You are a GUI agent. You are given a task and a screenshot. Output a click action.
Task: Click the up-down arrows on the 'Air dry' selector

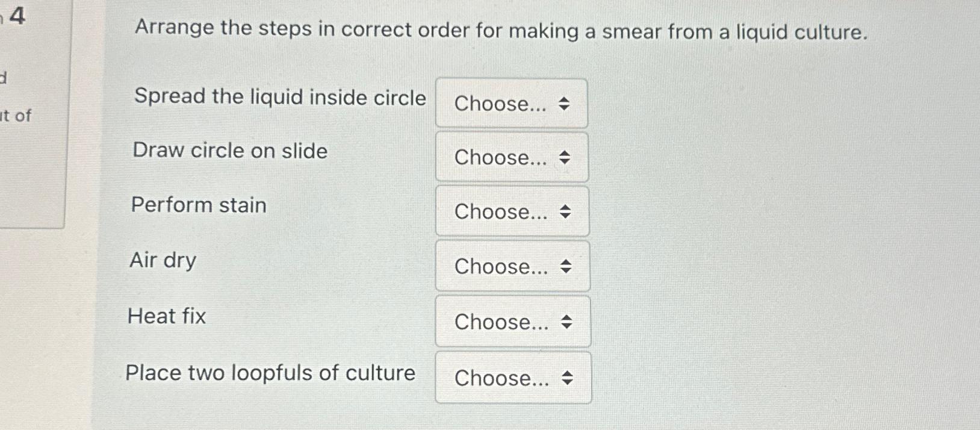tap(566, 266)
